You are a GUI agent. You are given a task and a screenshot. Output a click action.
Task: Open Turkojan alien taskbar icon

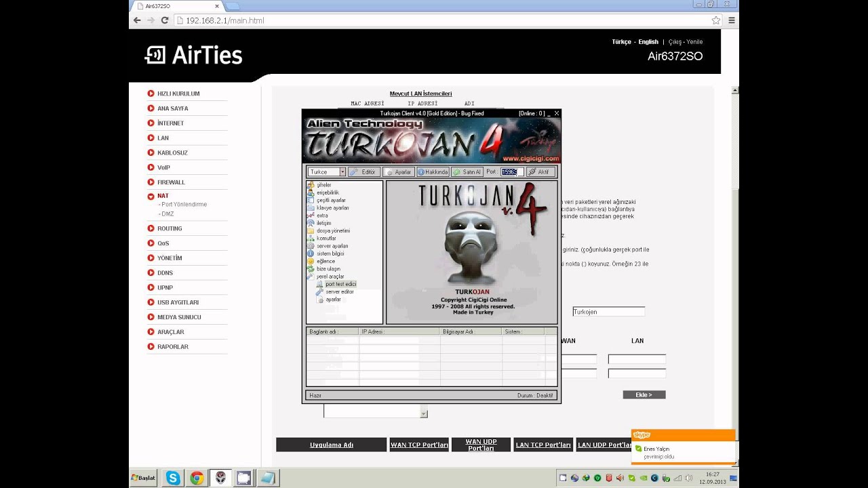tap(220, 478)
